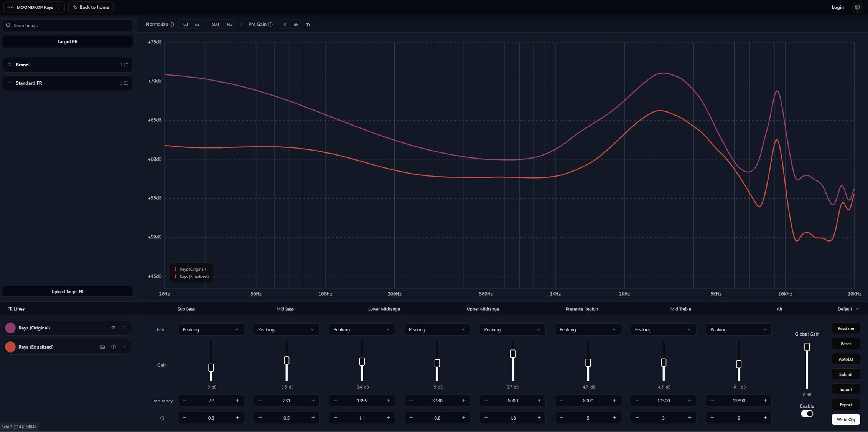The image size is (868, 432).
Task: Click the Normalize info icon
Action: pos(172,25)
